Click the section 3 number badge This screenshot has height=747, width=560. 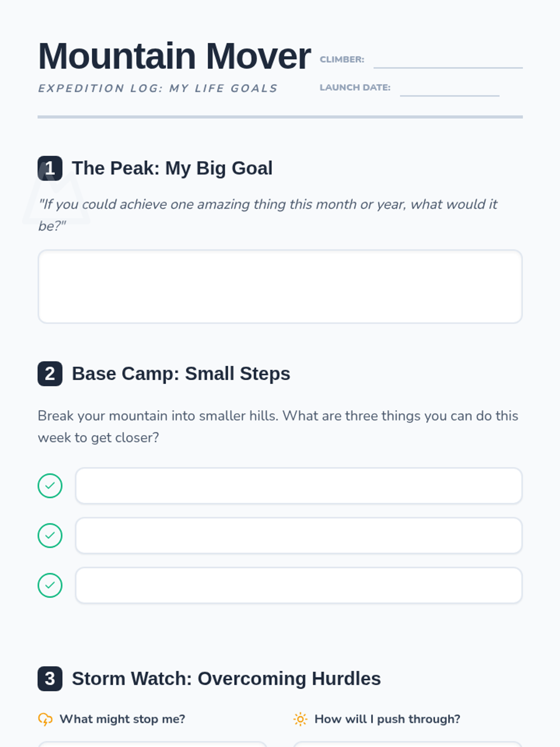50,678
